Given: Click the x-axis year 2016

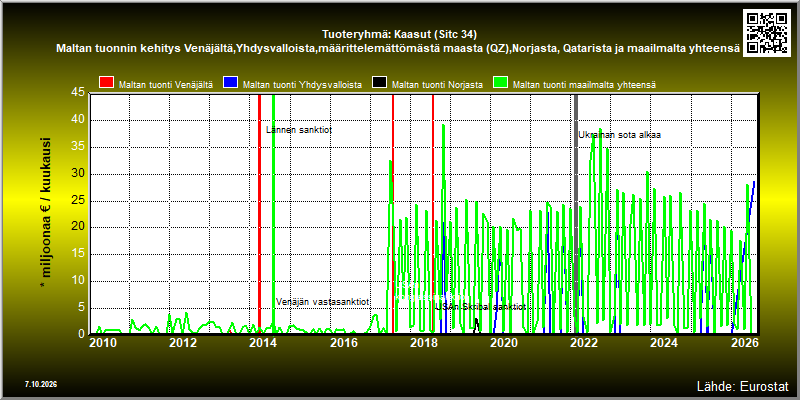Looking at the screenshot, I should point(343,343).
